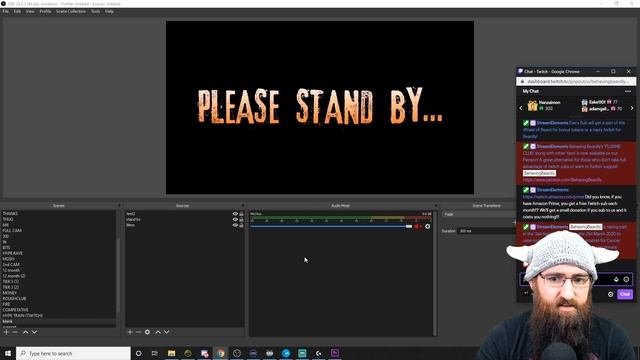The width and height of the screenshot is (640, 360).
Task: Show previous chat leaderboard with left arrow
Action: point(521,108)
